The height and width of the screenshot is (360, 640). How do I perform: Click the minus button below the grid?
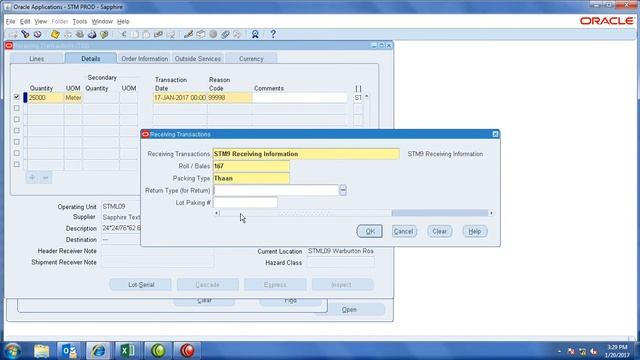pyautogui.click(x=46, y=178)
